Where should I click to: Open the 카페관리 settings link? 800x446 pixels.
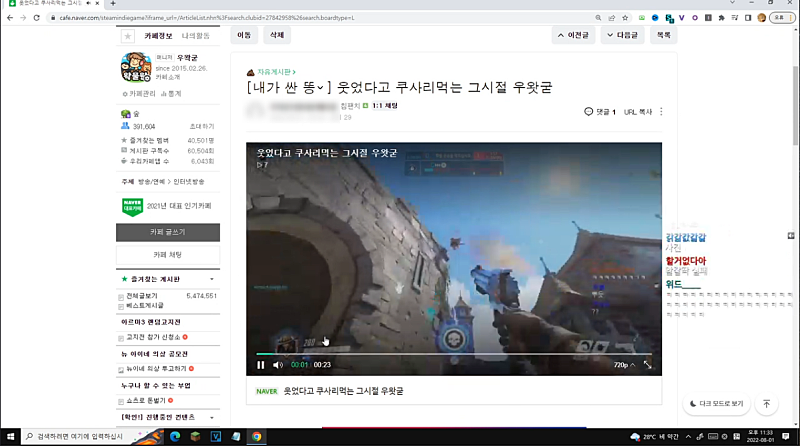coord(139,94)
